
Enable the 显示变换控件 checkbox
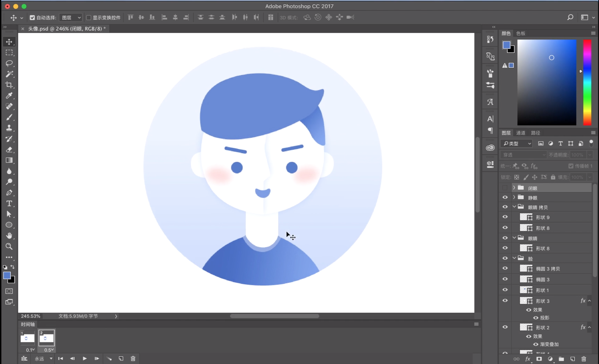pyautogui.click(x=88, y=17)
